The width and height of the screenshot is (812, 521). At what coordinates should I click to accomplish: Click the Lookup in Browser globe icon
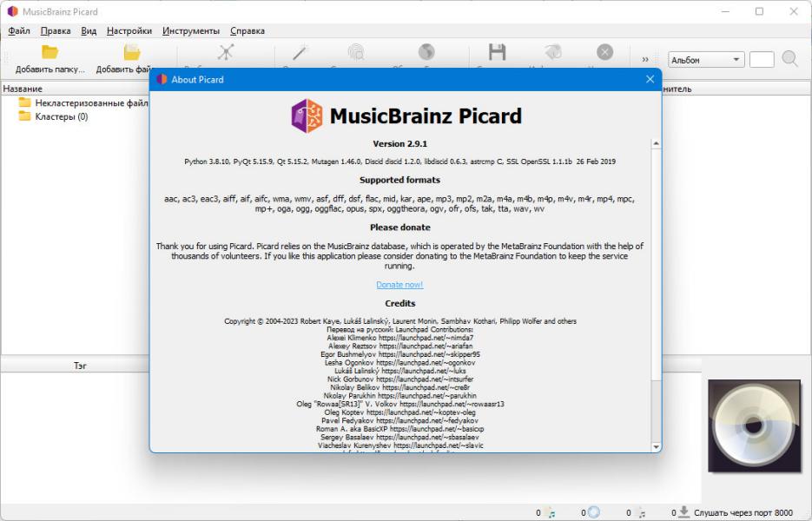[x=426, y=52]
